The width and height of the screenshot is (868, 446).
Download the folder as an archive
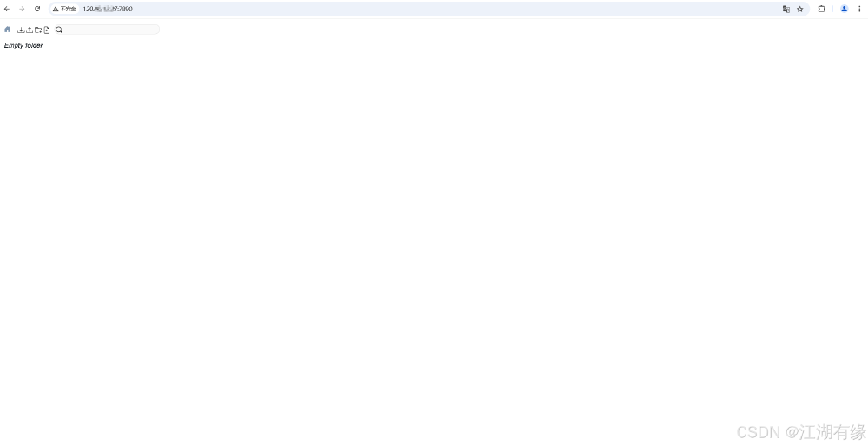pyautogui.click(x=21, y=30)
